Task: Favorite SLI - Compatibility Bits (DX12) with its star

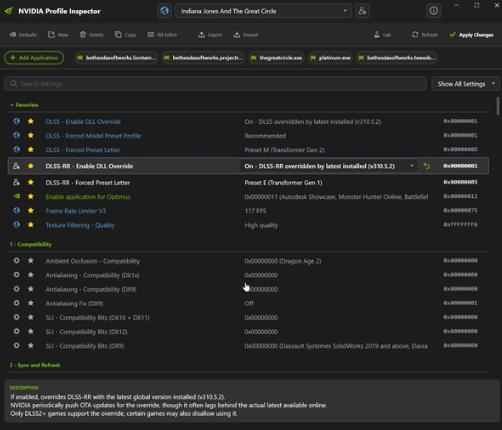Action: pyautogui.click(x=31, y=331)
